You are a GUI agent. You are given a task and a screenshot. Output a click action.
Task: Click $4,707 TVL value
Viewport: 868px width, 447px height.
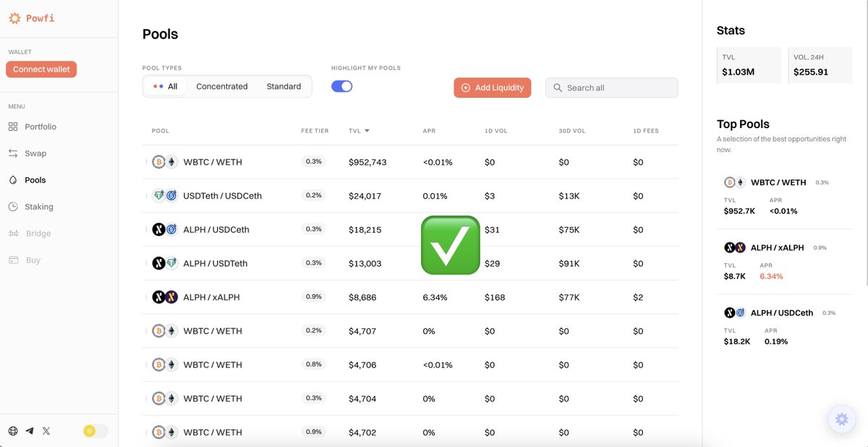pos(362,331)
